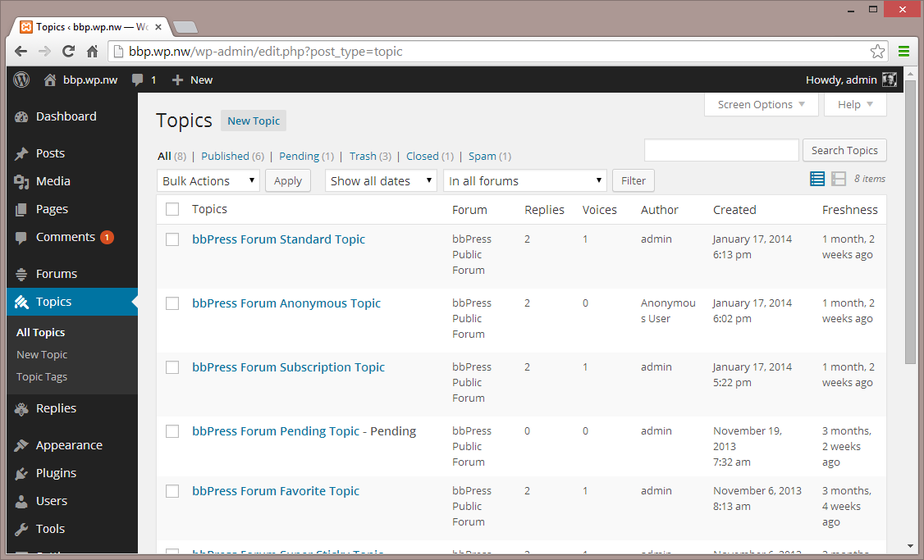Open the comments bubble in admin bar
The height and width of the screenshot is (560, 924).
click(138, 80)
